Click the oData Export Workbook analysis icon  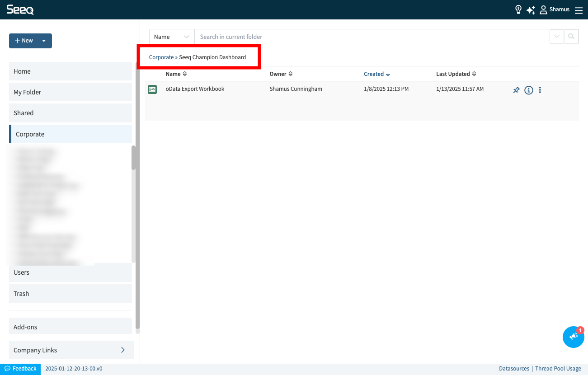(152, 89)
